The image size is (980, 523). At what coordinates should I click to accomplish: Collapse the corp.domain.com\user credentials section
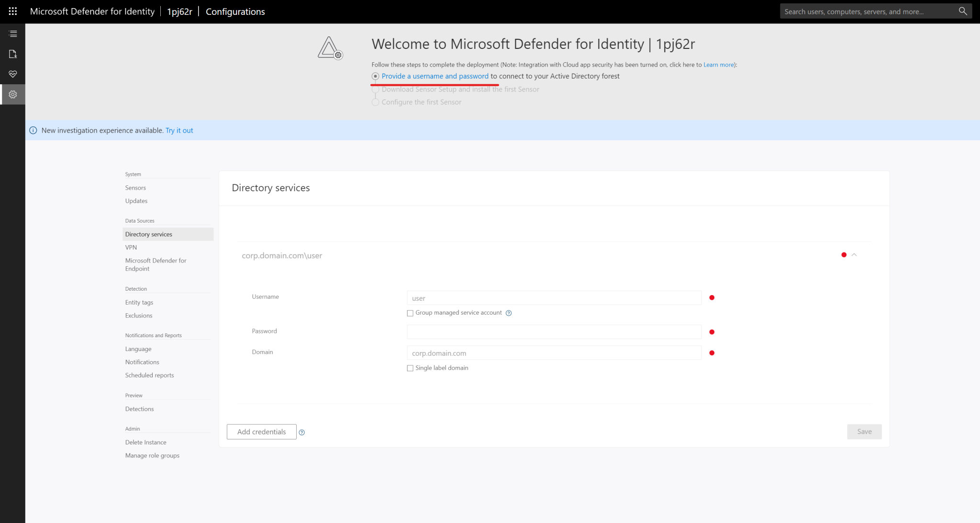[x=855, y=255]
